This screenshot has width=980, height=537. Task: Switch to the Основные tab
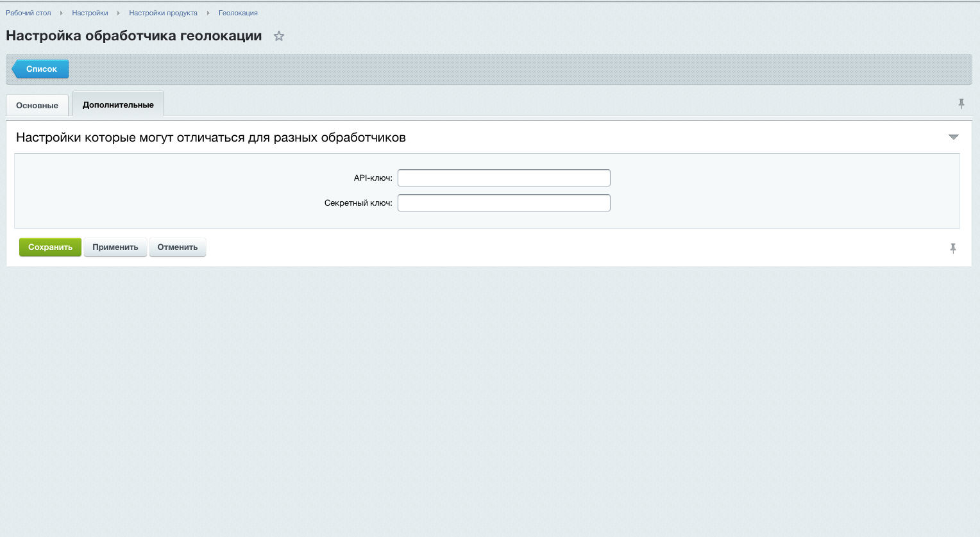click(x=37, y=105)
